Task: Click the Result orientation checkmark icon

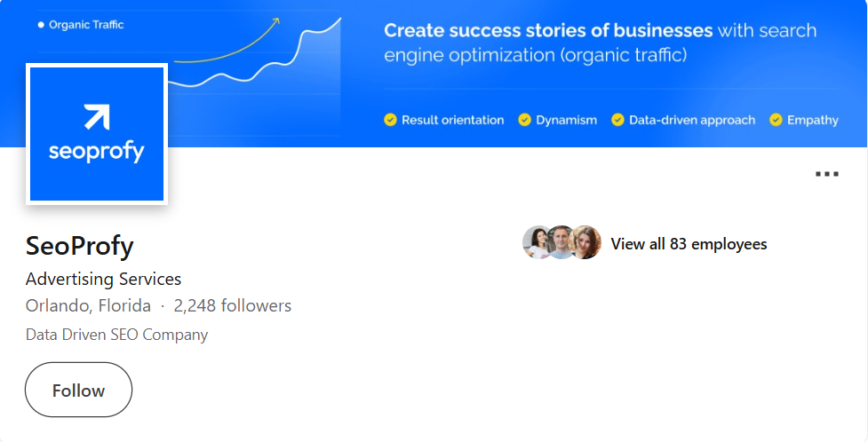Action: click(390, 120)
